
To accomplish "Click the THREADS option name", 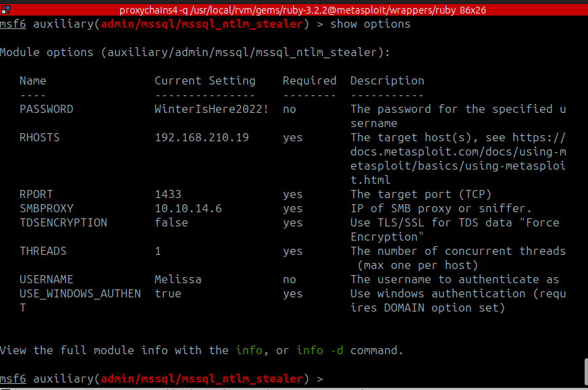I will click(43, 251).
